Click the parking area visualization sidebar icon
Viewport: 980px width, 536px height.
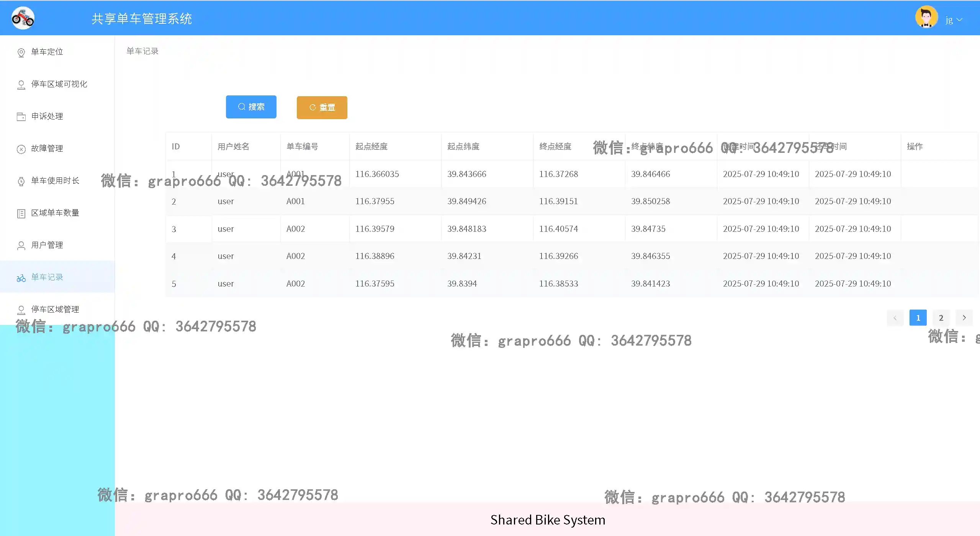point(21,85)
